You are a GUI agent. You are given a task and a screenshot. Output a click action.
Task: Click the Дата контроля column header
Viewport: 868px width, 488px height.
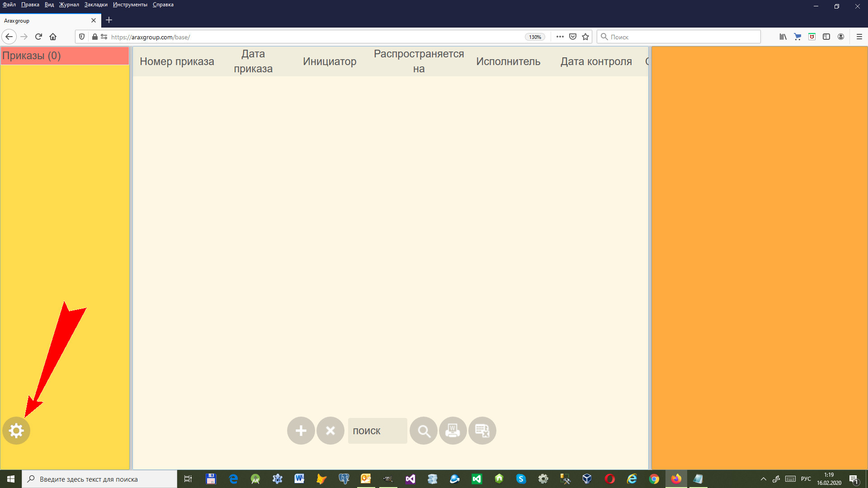click(x=596, y=61)
